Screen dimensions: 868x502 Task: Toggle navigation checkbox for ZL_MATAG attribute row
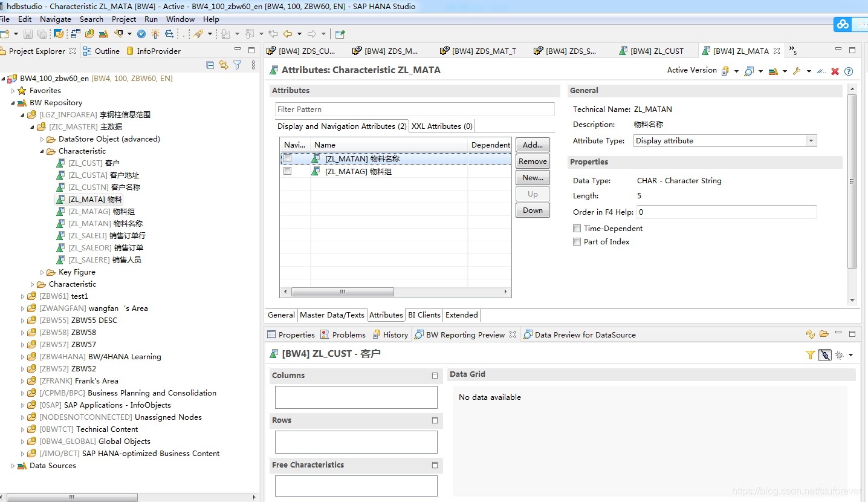288,171
